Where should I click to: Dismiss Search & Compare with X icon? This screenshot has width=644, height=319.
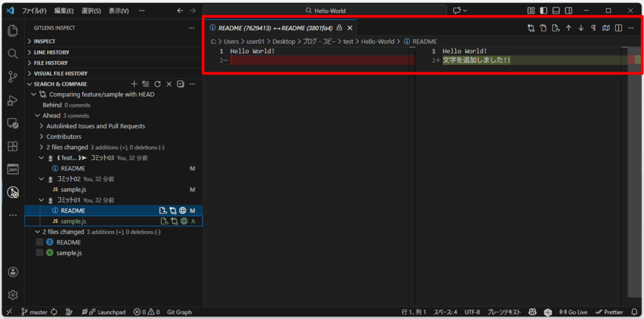(x=169, y=84)
